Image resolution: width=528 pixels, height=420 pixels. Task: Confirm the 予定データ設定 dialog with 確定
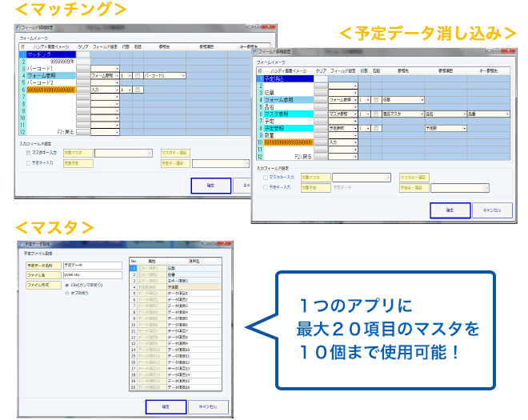click(164, 406)
